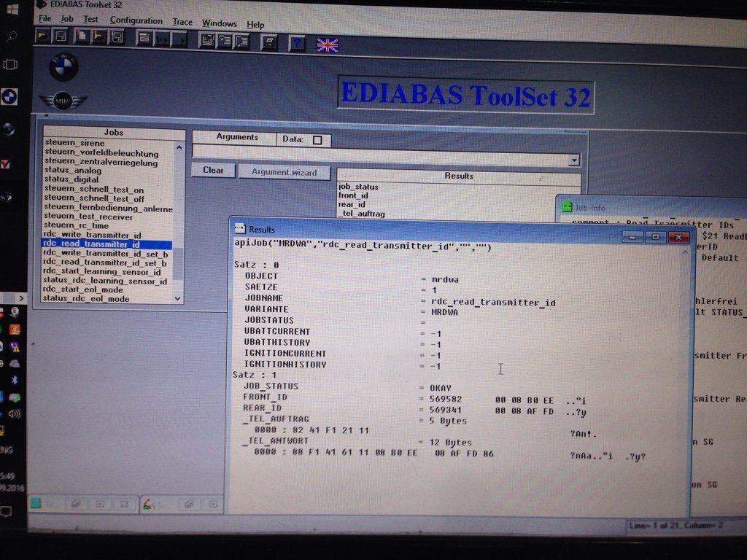Click the middle window-arrangement toolbar icon
The height and width of the screenshot is (560, 747).
[225, 41]
